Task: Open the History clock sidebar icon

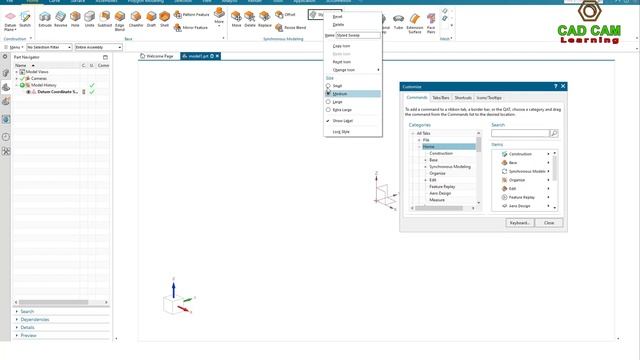Action: pyautogui.click(x=6, y=137)
